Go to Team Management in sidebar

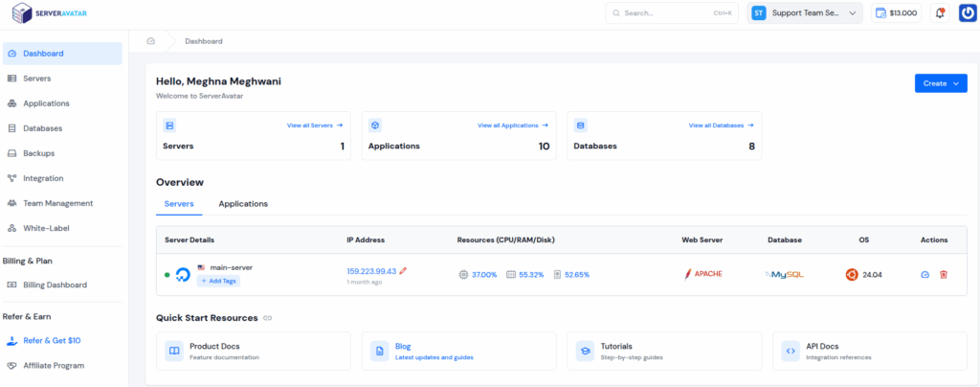57,203
